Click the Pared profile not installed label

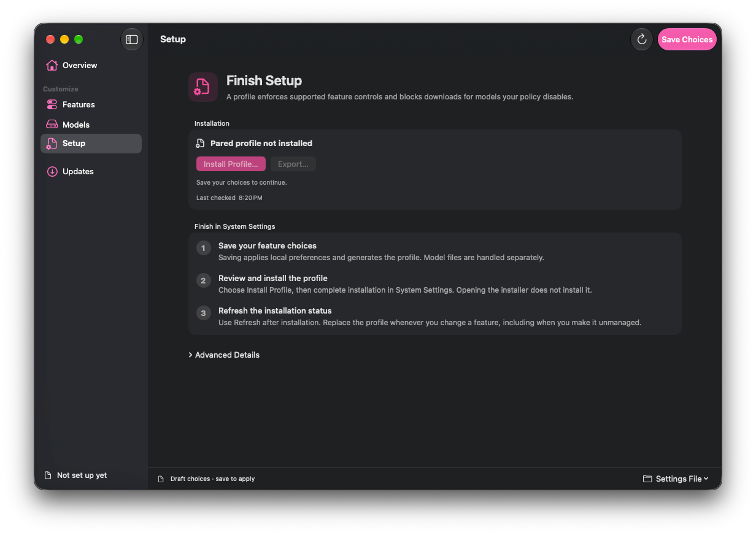(261, 144)
